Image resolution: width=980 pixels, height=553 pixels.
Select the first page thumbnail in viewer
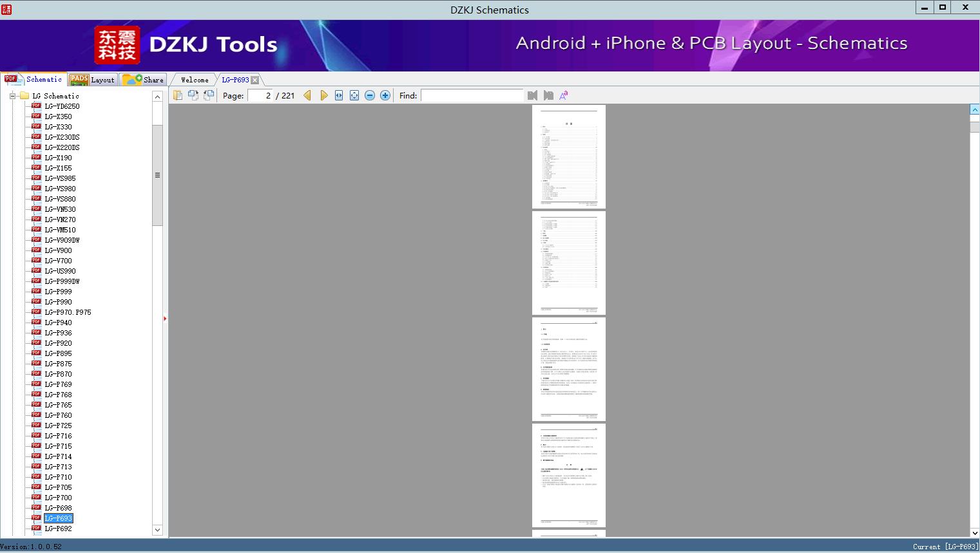pyautogui.click(x=569, y=156)
